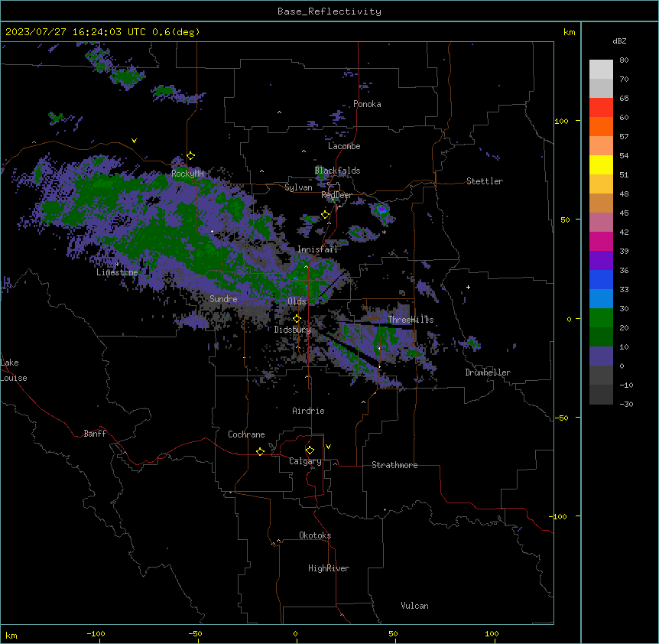Image resolution: width=659 pixels, height=644 pixels.
Task: Click the white plus marker north of Drumheller
Action: 468,287
